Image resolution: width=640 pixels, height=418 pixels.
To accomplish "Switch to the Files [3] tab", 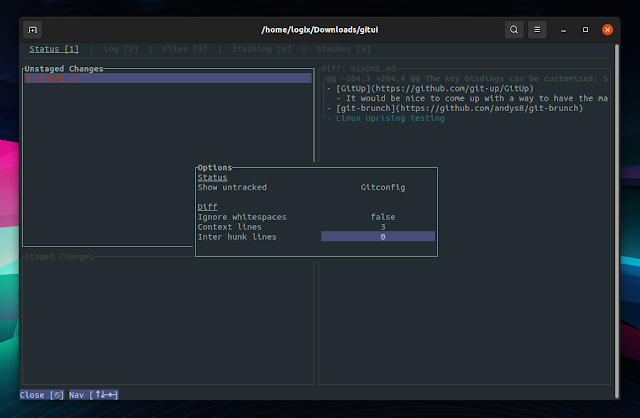I will 183,49.
